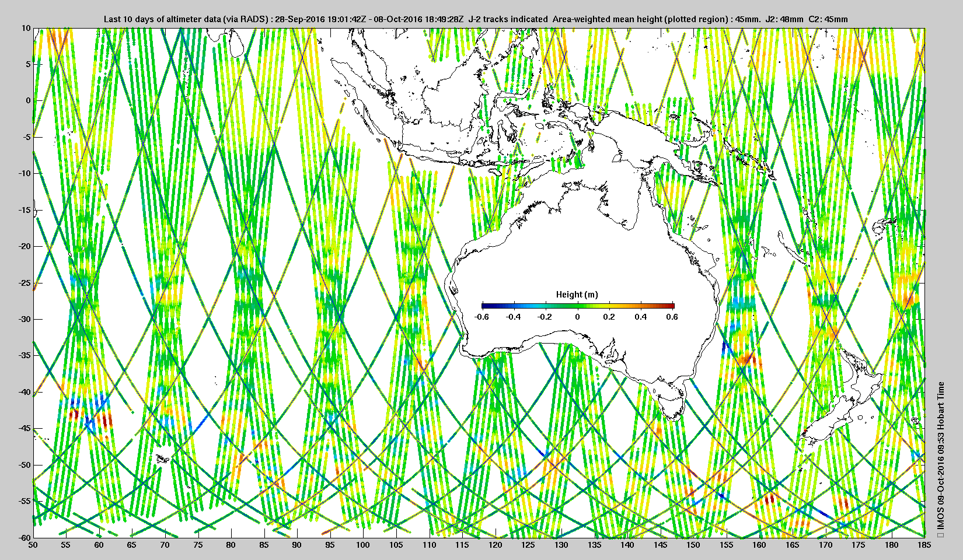
Task: Click the longitude axis label '185'
Action: tap(925, 545)
